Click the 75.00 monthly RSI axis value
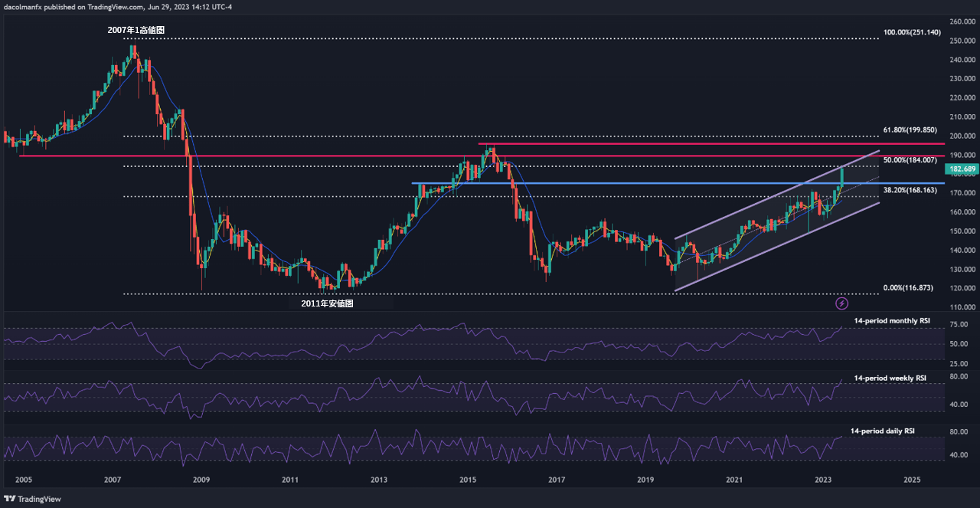Viewport: 980px width, 508px height. (959, 325)
